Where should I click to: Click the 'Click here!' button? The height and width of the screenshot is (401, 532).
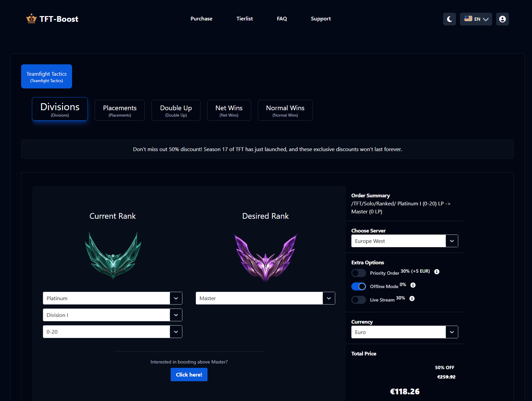[x=189, y=375]
